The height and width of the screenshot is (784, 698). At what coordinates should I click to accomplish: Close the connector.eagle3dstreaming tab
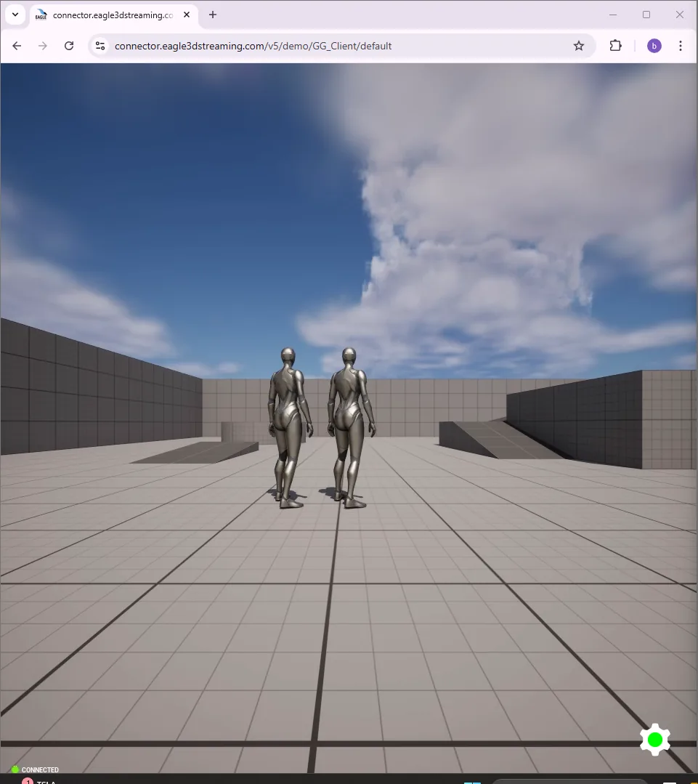click(187, 15)
